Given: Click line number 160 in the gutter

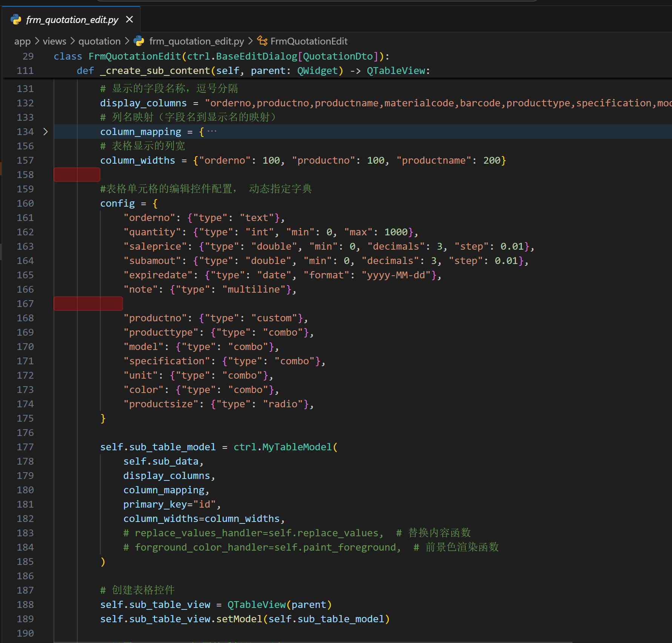Looking at the screenshot, I should tap(25, 203).
